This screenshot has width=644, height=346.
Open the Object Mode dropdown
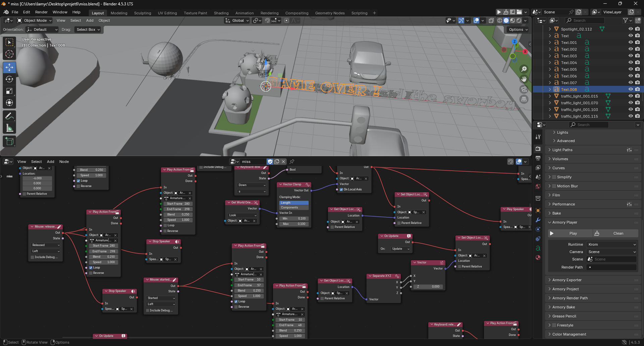(x=35, y=20)
